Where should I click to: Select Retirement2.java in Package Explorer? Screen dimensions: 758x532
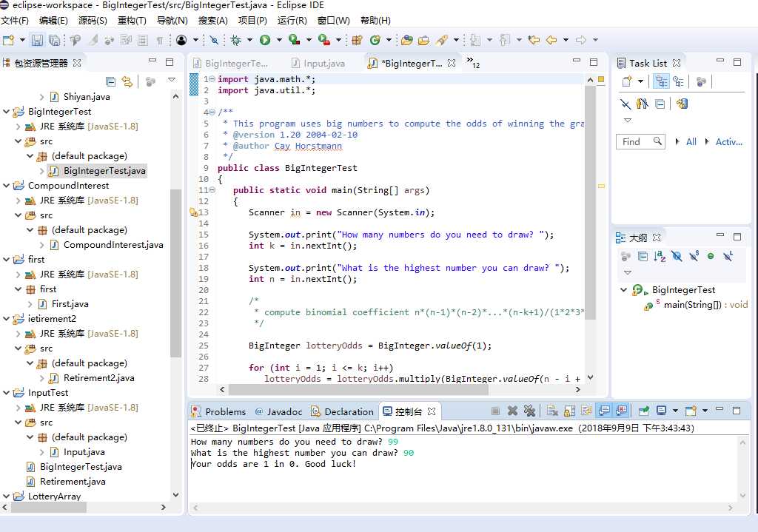98,378
